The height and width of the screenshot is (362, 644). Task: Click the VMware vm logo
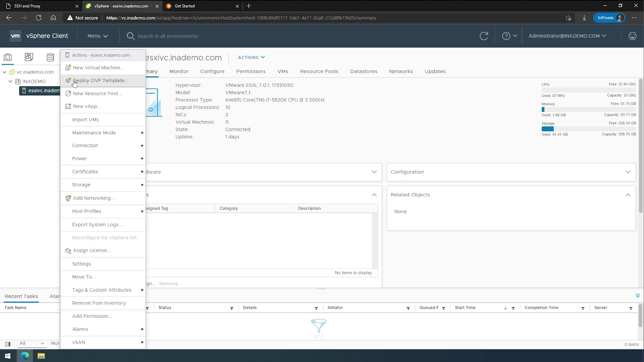pyautogui.click(x=15, y=36)
